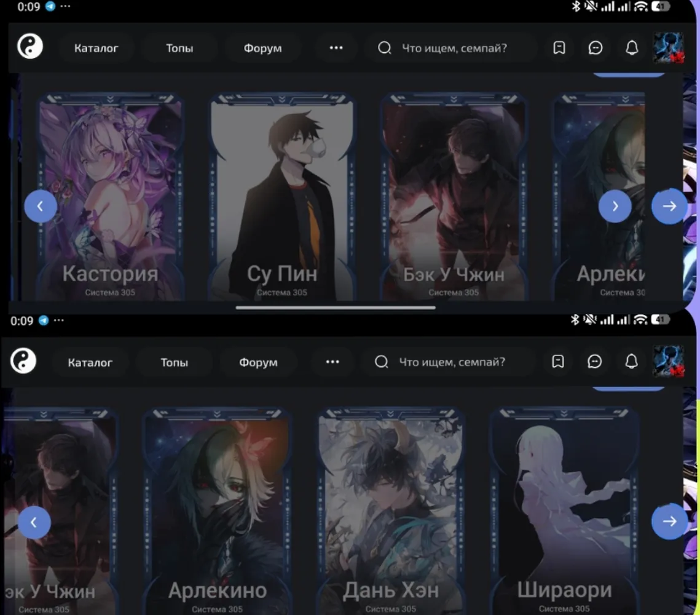
Task: Open notifications bell in top header
Action: [x=632, y=48]
